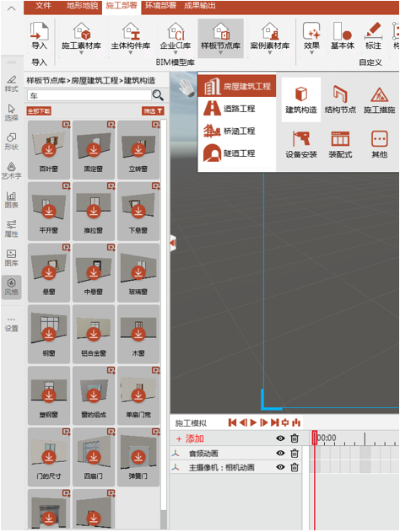Image resolution: width=400 pixels, height=532 pixels.
Task: Select the 四扇门 thumbnail
Action: tap(94, 457)
